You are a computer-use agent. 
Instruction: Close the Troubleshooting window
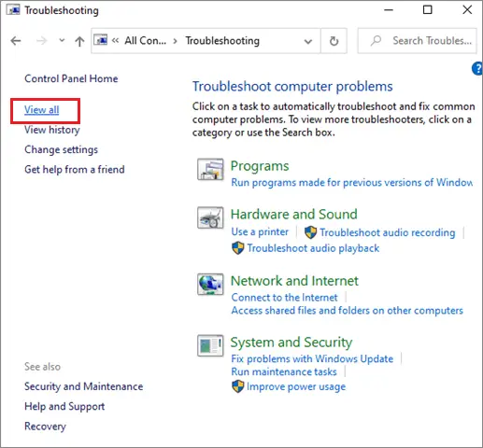click(x=467, y=10)
